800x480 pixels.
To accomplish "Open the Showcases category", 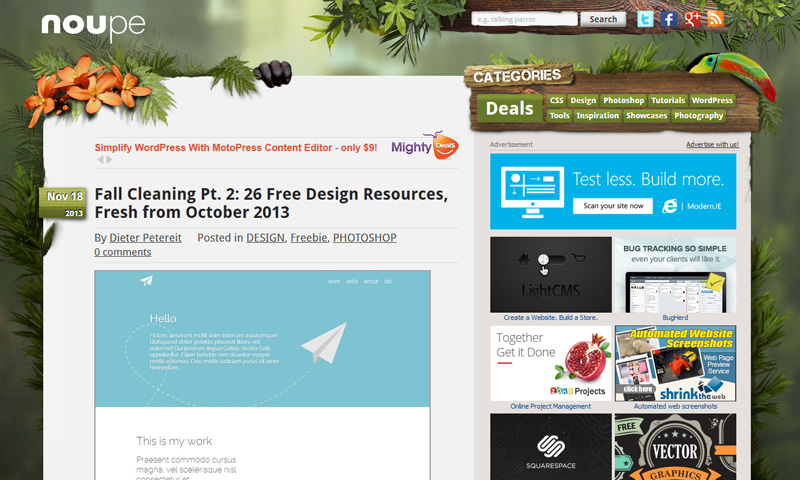I will point(646,116).
